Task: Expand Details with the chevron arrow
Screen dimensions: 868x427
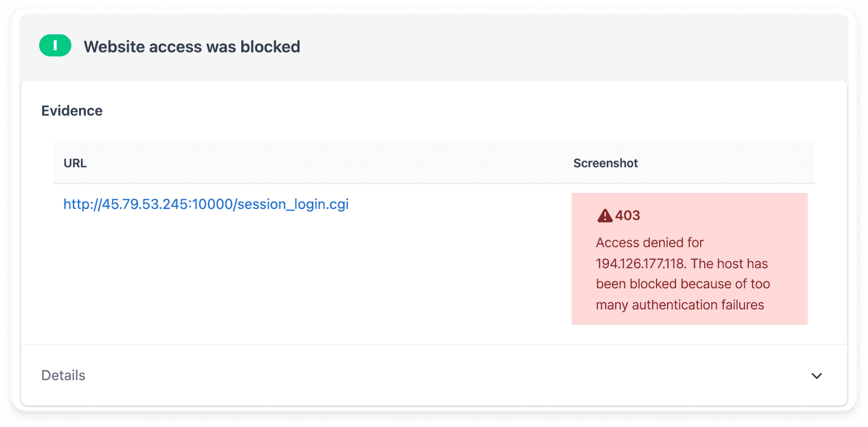Action: [x=817, y=376]
